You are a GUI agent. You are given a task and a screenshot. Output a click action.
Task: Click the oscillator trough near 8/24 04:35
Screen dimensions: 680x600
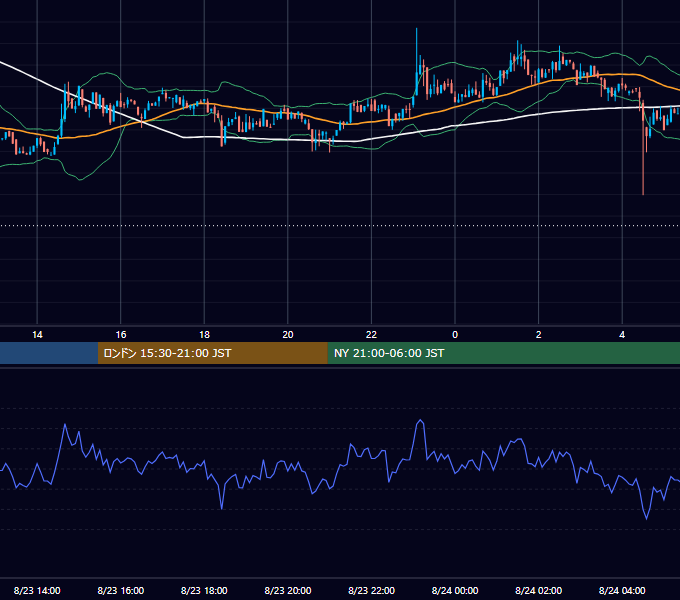[646, 518]
